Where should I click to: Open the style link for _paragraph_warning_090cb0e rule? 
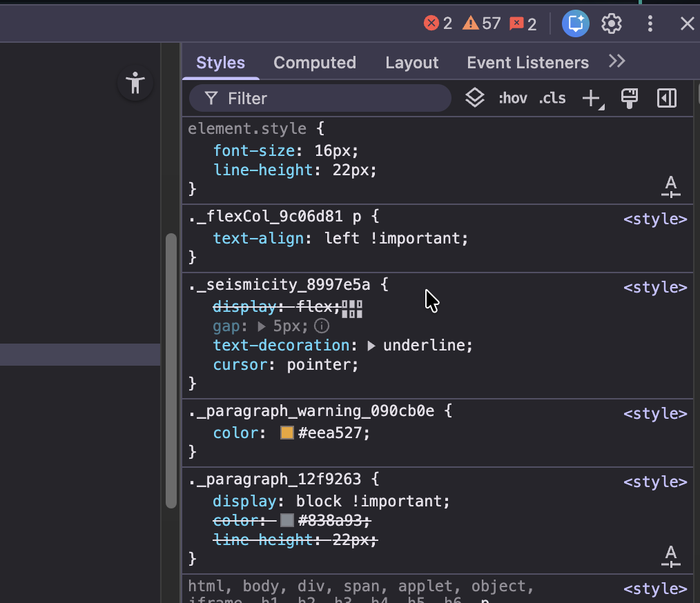coord(655,413)
